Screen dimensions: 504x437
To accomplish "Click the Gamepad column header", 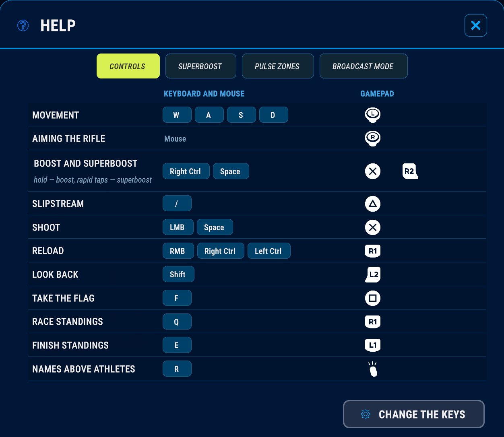I will pos(377,93).
